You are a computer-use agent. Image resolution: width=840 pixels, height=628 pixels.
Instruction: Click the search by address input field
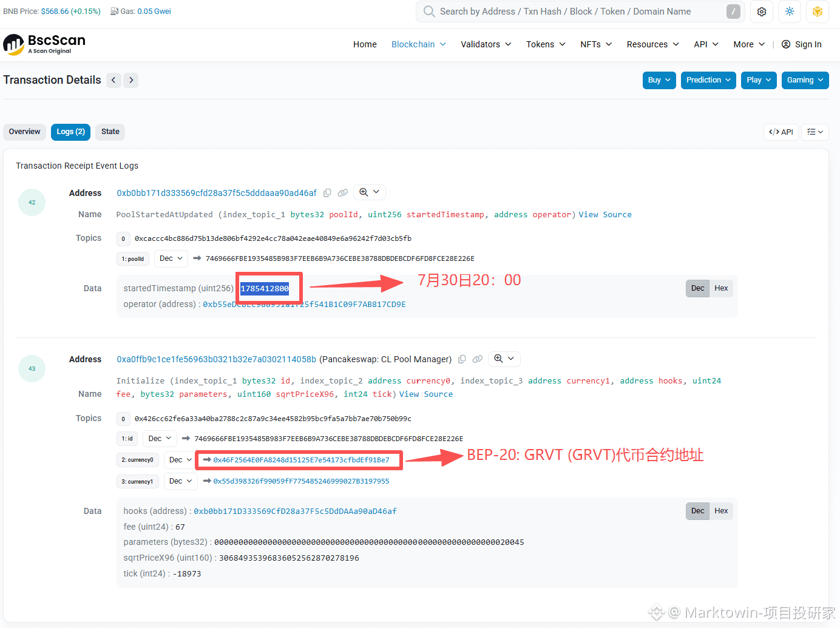[x=580, y=12]
